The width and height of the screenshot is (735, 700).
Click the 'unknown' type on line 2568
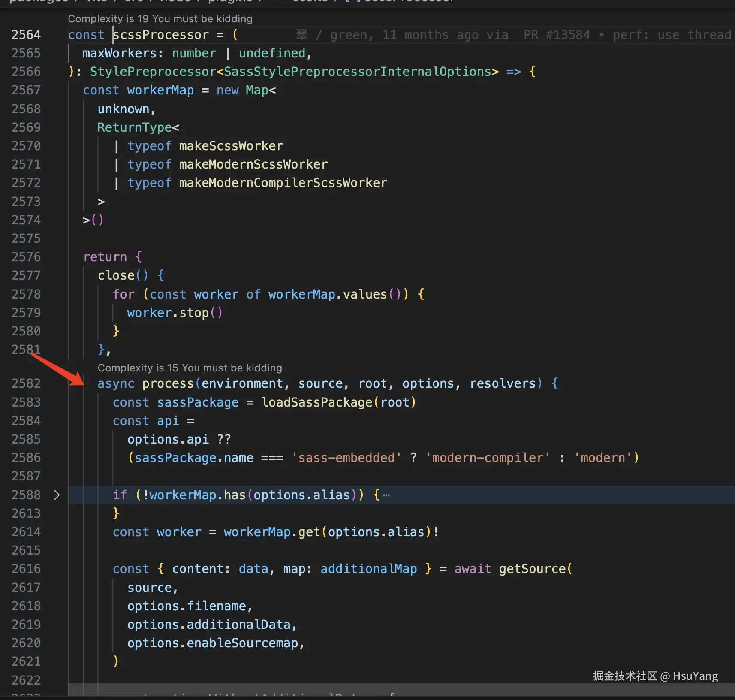click(x=124, y=109)
